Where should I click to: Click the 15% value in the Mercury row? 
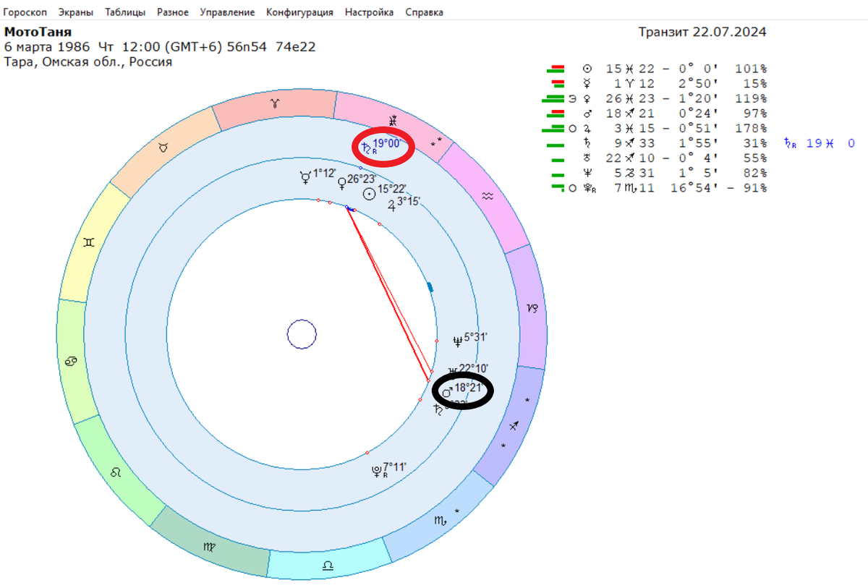pos(756,84)
